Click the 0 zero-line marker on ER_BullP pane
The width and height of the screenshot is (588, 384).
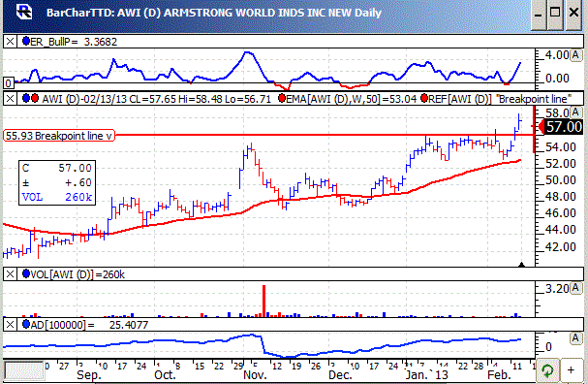tap(9, 82)
